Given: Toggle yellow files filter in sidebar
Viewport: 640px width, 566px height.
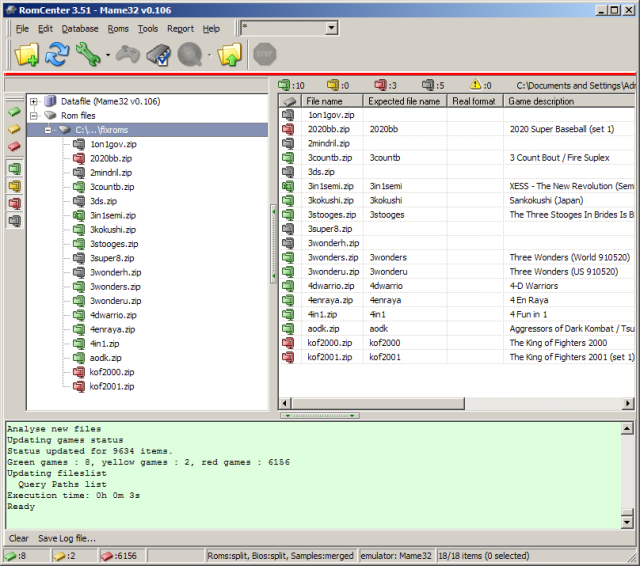Looking at the screenshot, I should [x=14, y=186].
